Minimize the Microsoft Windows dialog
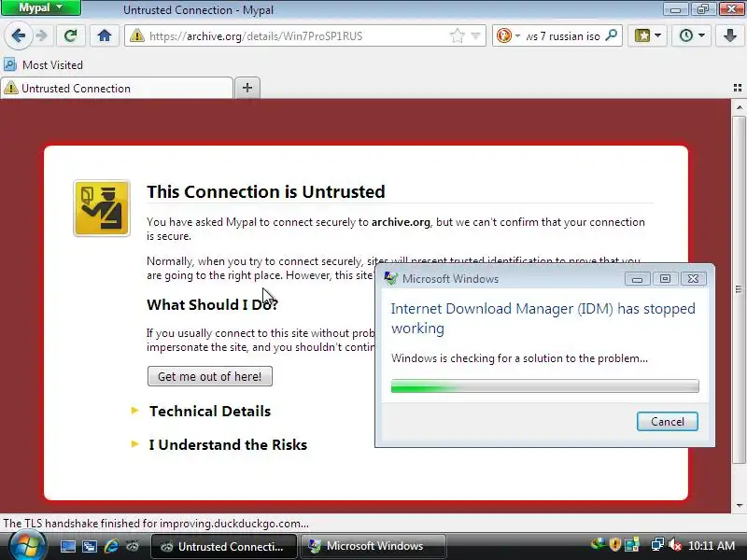Screen dimensions: 747x560 click(638, 279)
